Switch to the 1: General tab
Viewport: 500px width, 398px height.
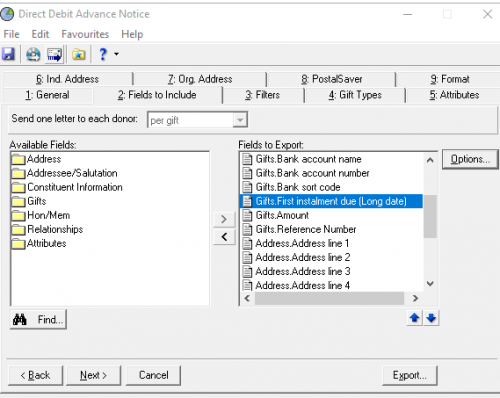(48, 95)
